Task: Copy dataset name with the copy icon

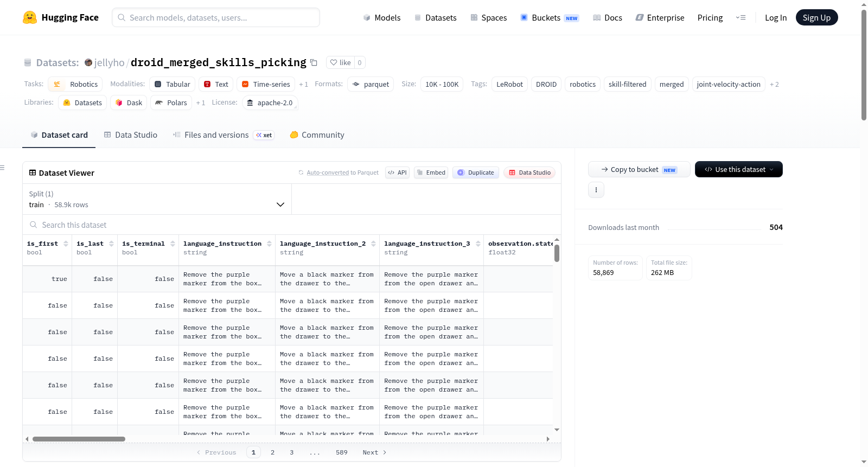Action: point(314,62)
